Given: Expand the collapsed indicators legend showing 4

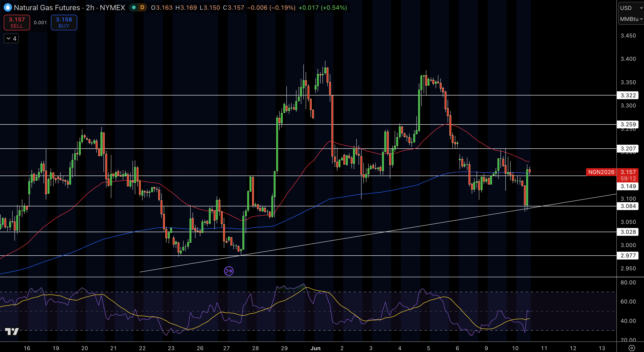Looking at the screenshot, I should tap(11, 38).
